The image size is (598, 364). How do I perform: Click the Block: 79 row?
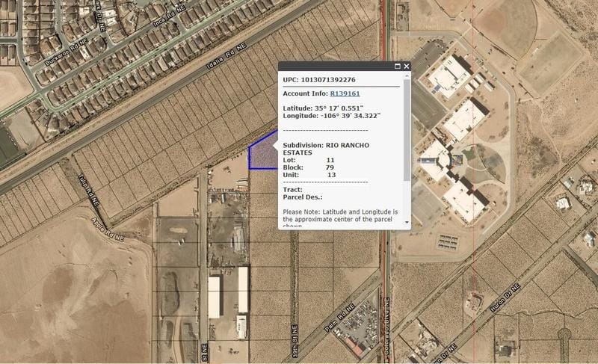pos(309,167)
